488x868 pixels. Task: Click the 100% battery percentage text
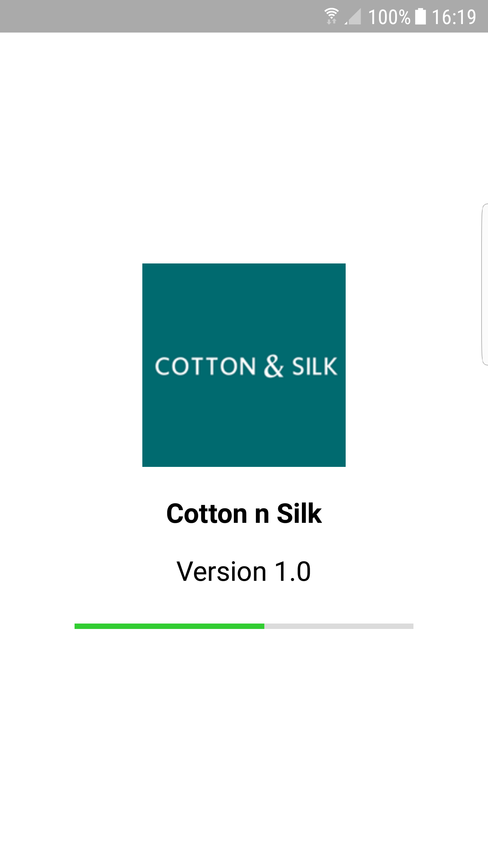(x=389, y=17)
